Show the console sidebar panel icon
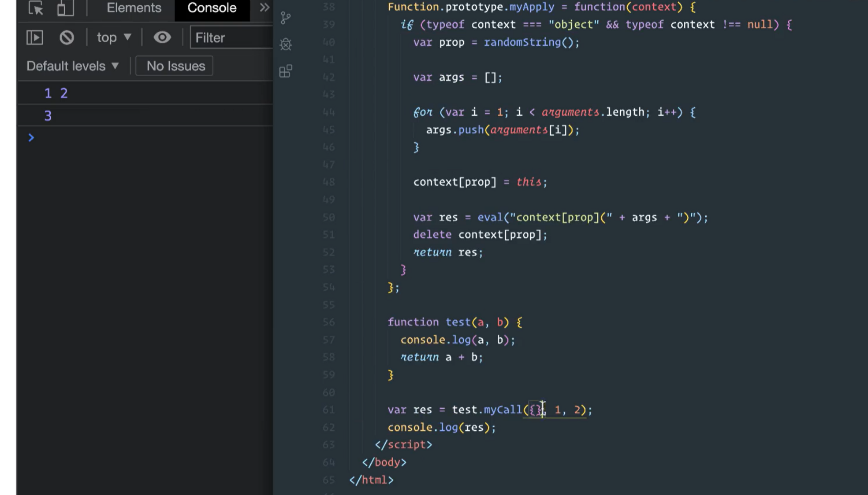This screenshot has width=868, height=495. [35, 37]
